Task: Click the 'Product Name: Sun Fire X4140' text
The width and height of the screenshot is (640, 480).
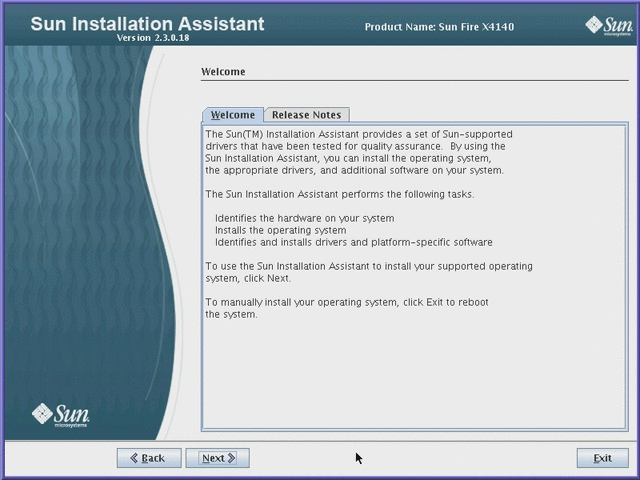Action: click(439, 27)
